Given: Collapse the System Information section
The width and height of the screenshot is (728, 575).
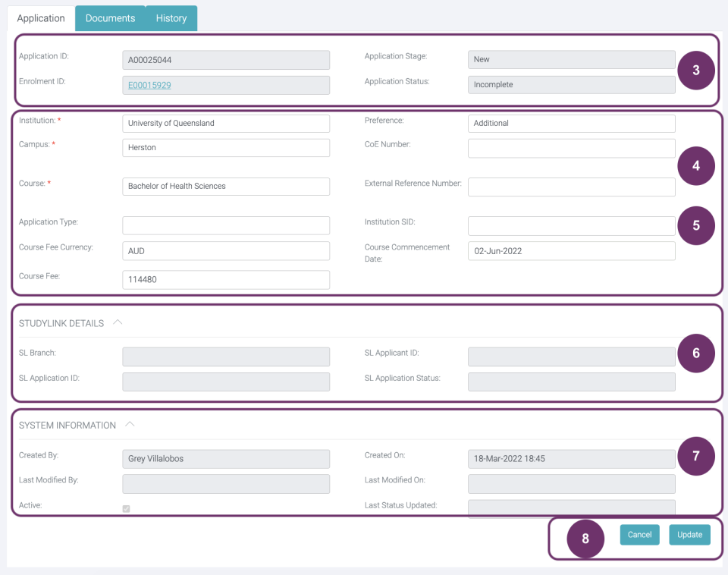Looking at the screenshot, I should tap(129, 424).
